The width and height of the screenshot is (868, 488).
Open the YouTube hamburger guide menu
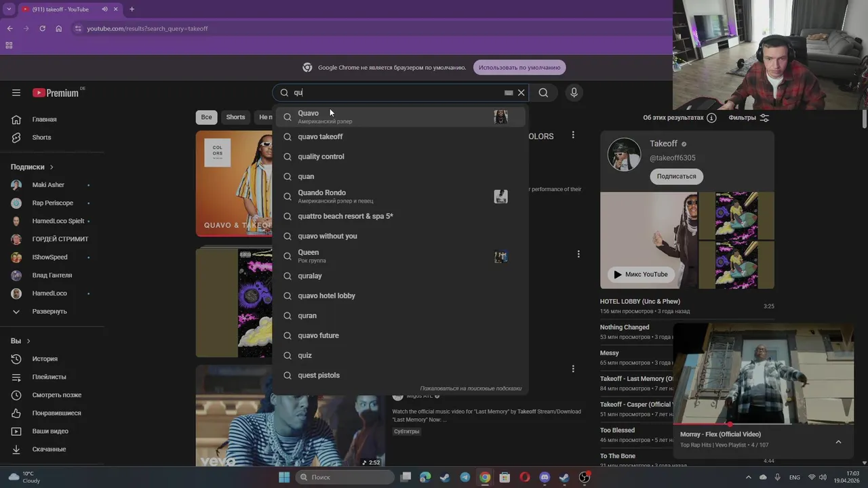[x=16, y=93]
